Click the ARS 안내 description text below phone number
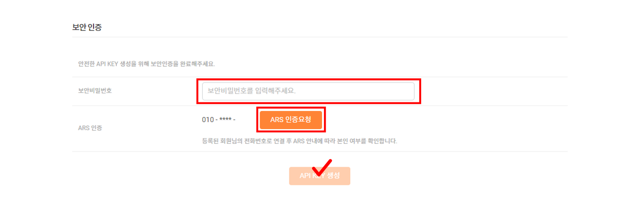The width and height of the screenshot is (644, 214). pos(299,141)
